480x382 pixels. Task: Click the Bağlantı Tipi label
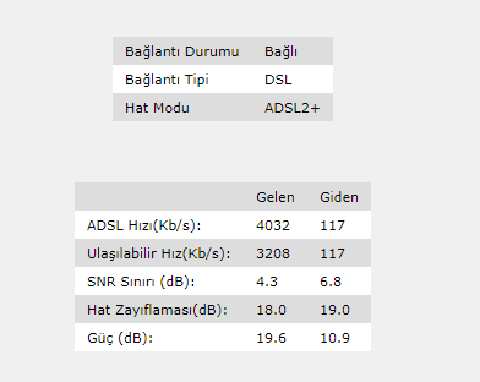coord(167,80)
